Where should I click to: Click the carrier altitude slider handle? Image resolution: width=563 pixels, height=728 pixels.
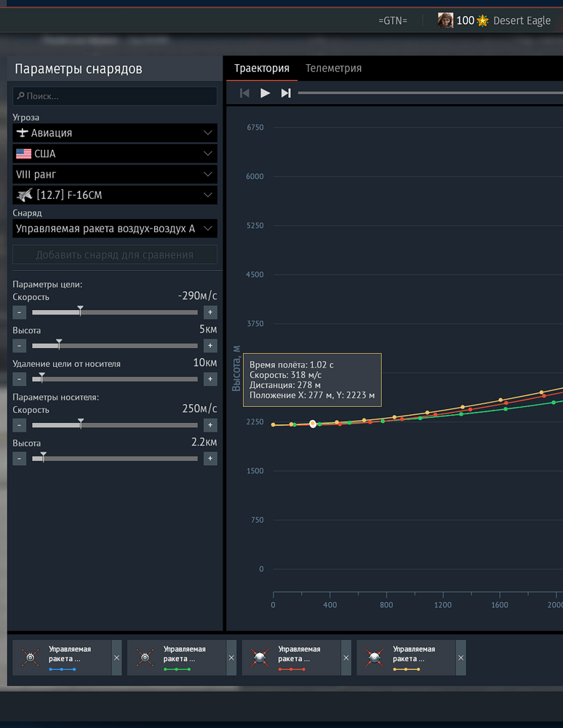tap(43, 457)
